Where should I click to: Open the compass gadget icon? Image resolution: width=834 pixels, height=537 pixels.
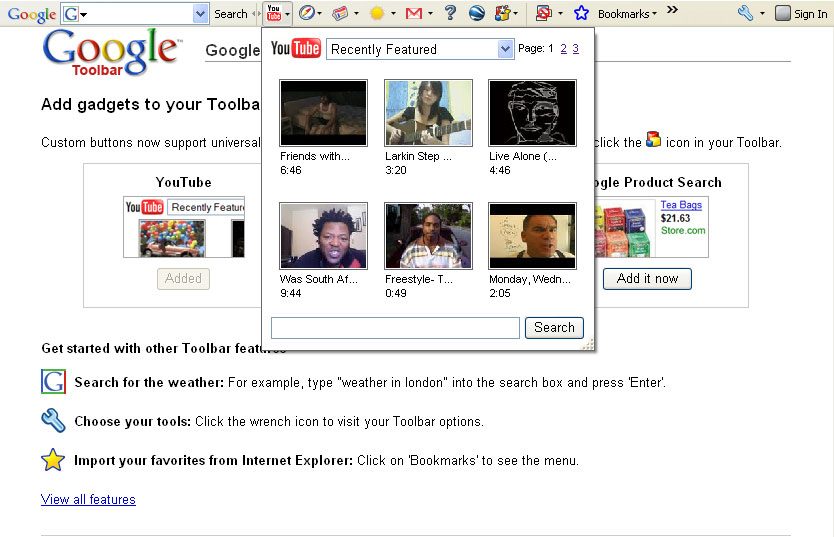click(x=306, y=13)
